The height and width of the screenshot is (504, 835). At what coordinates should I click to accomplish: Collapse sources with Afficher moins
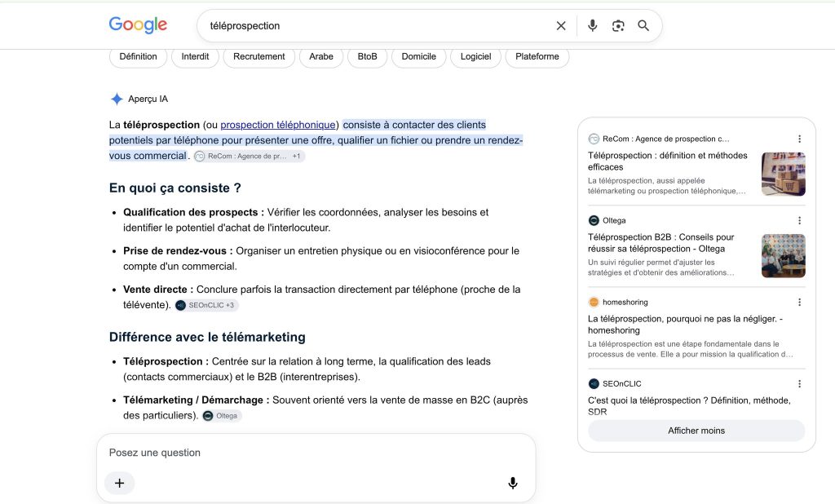coord(696,431)
